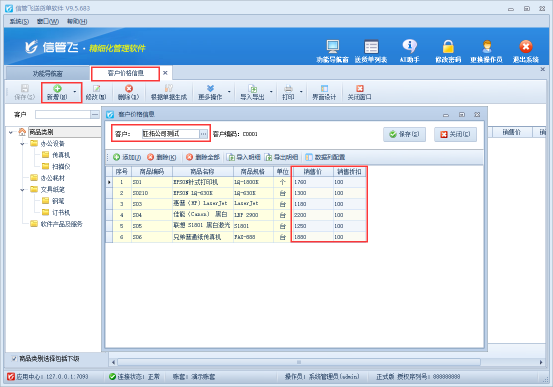Click the 销售价 column header in dialog

(312, 172)
